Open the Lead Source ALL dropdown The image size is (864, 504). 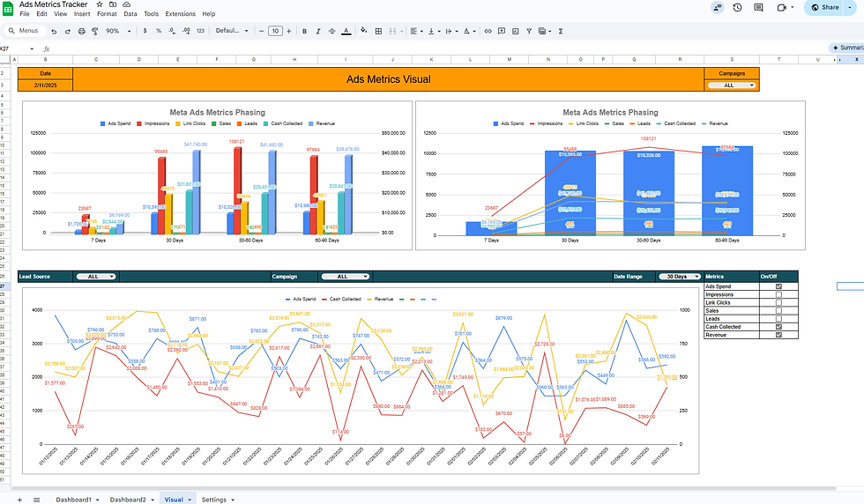click(x=96, y=277)
